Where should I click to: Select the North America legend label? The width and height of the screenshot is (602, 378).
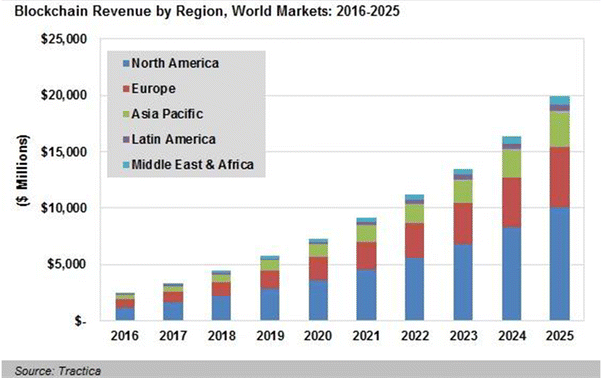pos(175,63)
